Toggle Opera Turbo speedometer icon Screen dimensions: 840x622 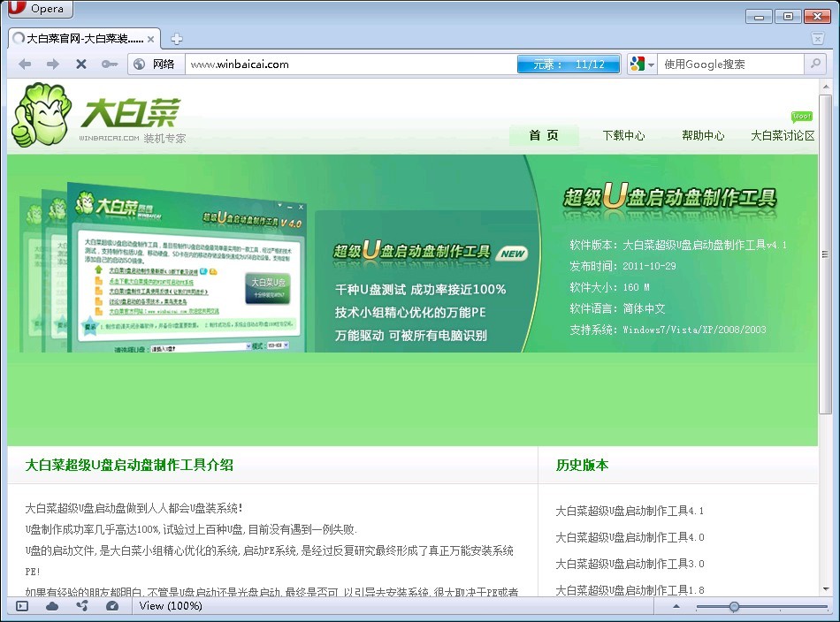click(112, 606)
